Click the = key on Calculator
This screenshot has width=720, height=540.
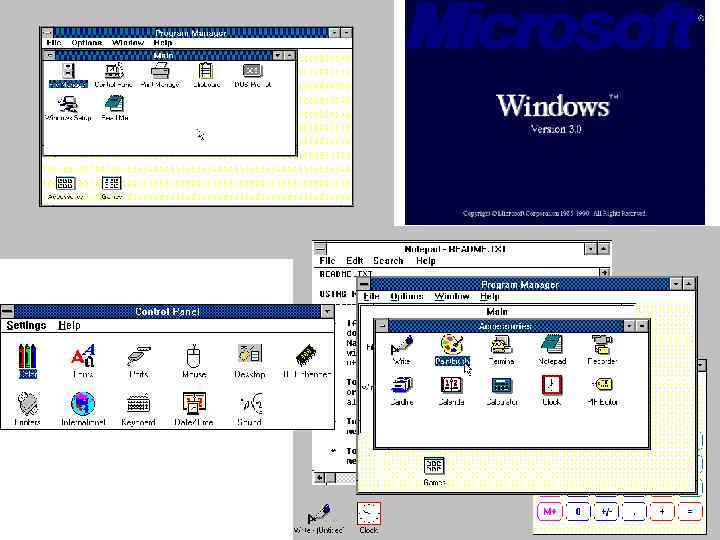[x=690, y=511]
